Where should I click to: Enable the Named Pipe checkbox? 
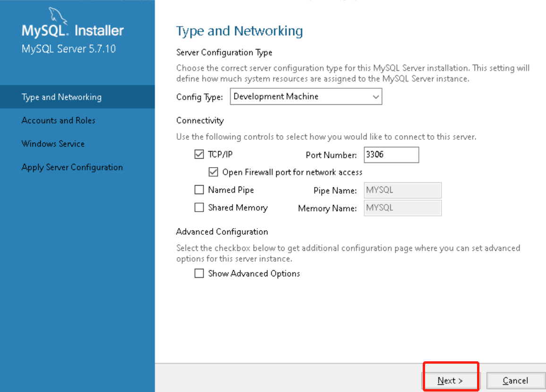click(x=199, y=190)
